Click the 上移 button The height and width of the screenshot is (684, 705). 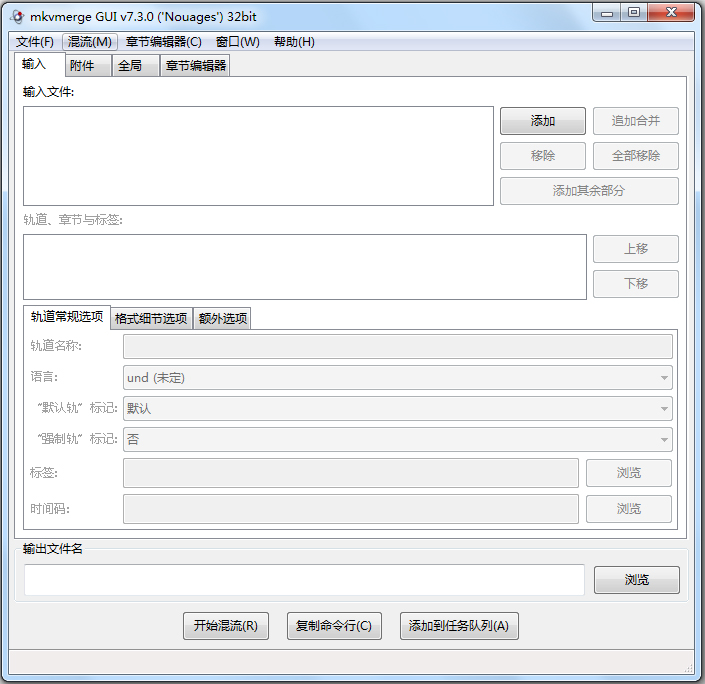click(x=635, y=249)
